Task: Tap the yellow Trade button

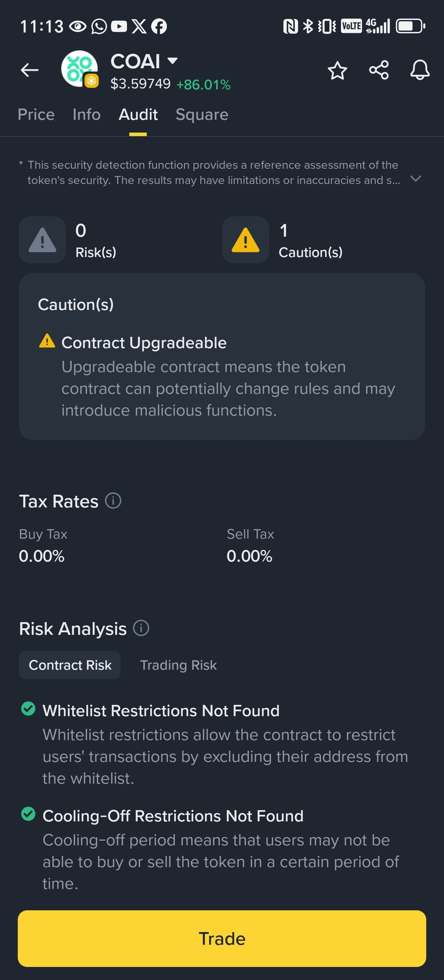Action: [222, 938]
